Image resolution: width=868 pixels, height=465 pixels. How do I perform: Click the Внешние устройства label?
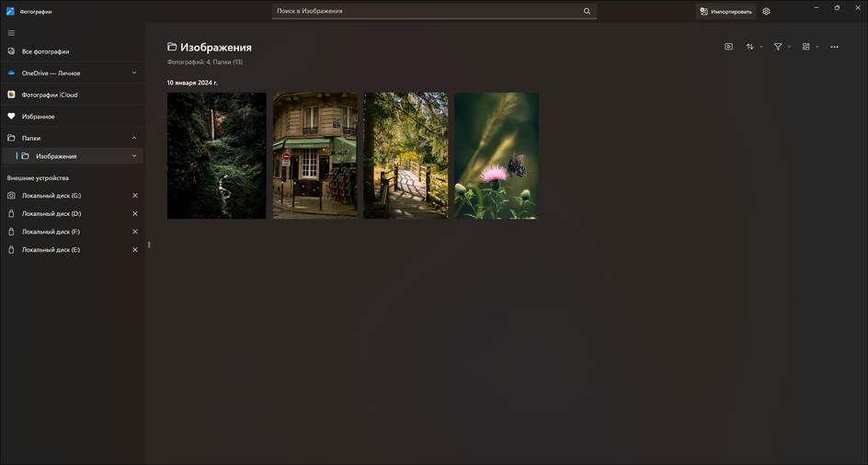(x=38, y=178)
